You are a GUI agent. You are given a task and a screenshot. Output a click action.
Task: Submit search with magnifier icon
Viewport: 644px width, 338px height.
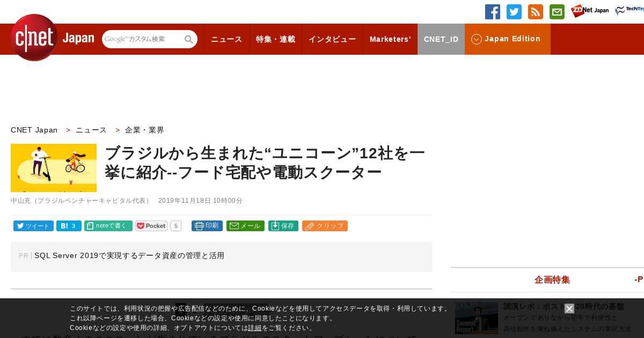[x=189, y=39]
